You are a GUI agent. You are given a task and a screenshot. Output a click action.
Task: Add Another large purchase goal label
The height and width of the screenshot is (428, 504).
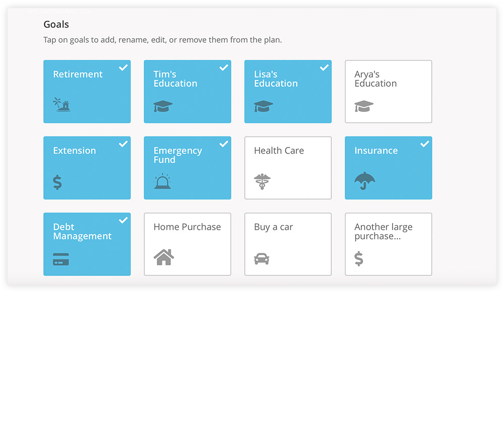coord(383,232)
